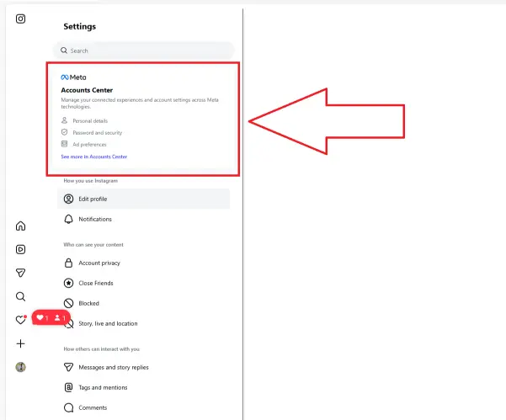Image resolution: width=506 pixels, height=420 pixels.
Task: Click the Comments speech bubble icon
Action: coord(68,407)
